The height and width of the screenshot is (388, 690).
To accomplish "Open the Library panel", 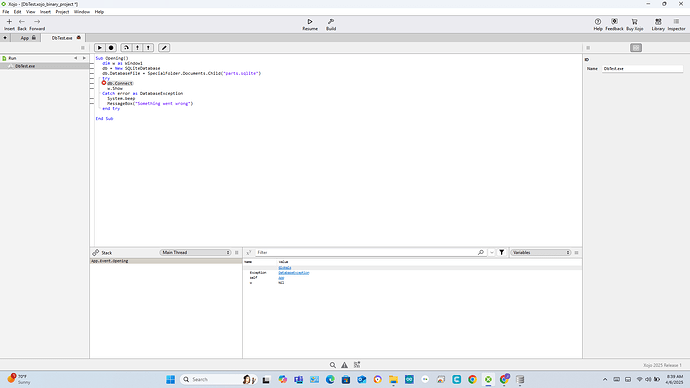I will (x=658, y=24).
